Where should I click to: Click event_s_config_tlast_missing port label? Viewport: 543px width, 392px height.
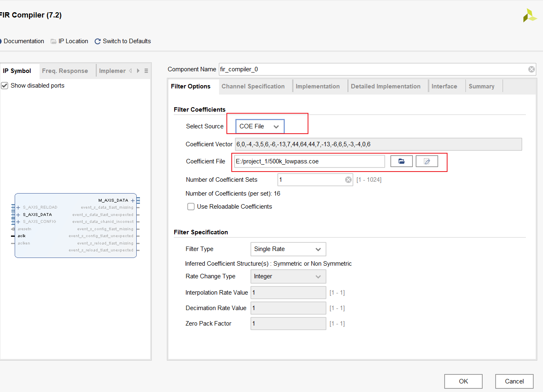(x=105, y=229)
